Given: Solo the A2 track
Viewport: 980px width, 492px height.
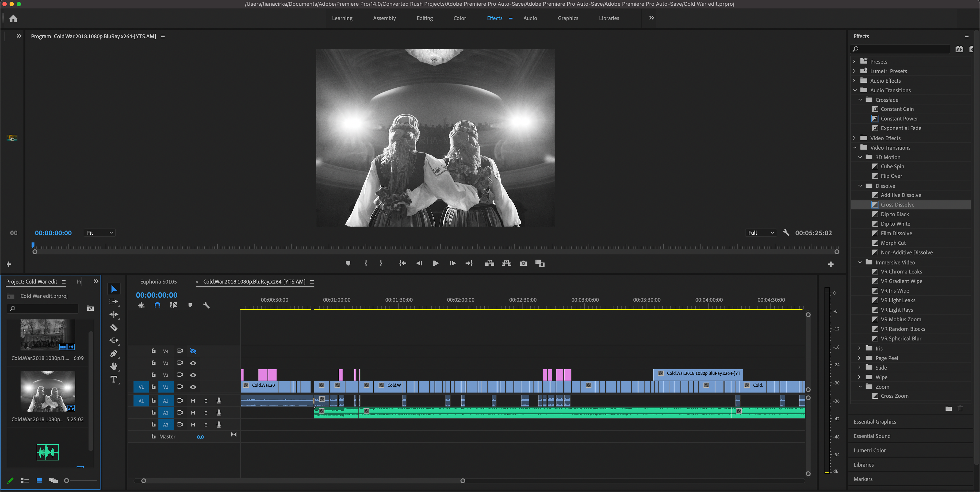Looking at the screenshot, I should [206, 413].
